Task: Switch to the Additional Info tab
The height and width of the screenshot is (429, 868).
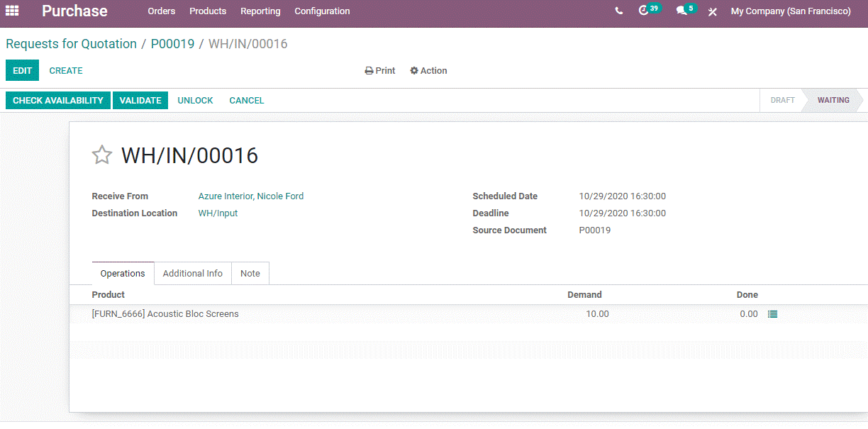Action: (193, 274)
